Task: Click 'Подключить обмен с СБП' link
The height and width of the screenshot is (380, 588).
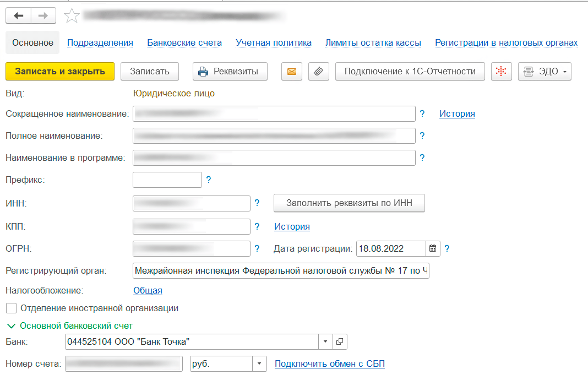Action: [329, 364]
